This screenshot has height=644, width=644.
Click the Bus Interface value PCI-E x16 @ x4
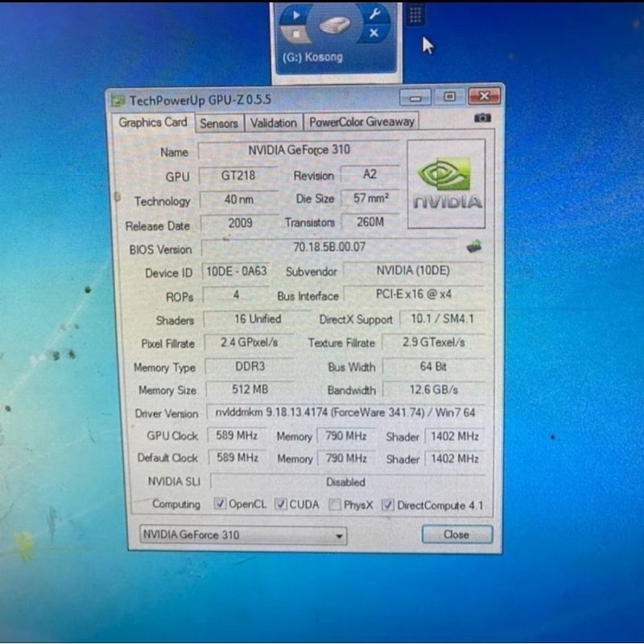[x=414, y=294]
